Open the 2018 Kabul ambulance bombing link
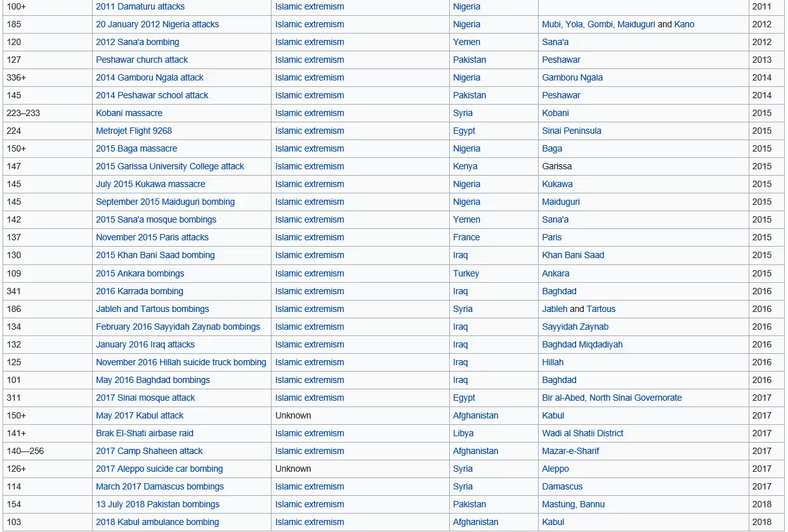The height and width of the screenshot is (532, 788). pos(157,522)
